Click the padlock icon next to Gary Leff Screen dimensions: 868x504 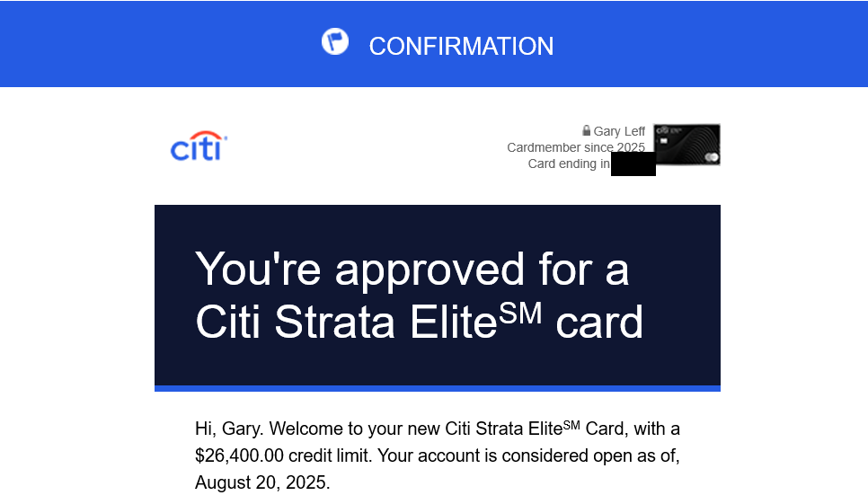(x=586, y=130)
